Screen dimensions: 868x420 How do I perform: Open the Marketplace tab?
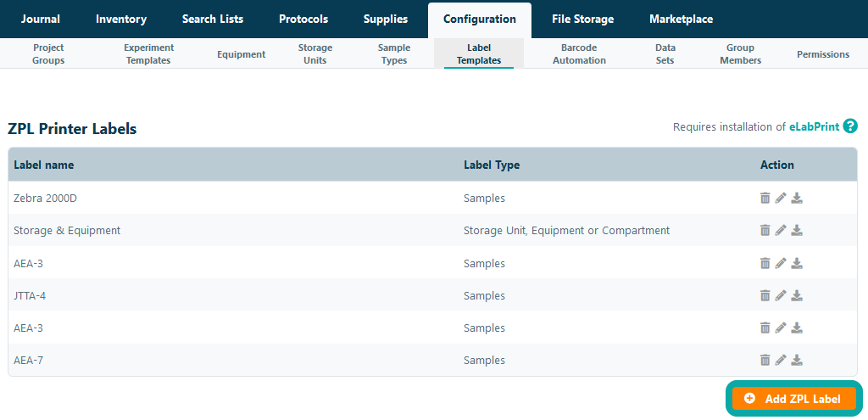[x=681, y=19]
